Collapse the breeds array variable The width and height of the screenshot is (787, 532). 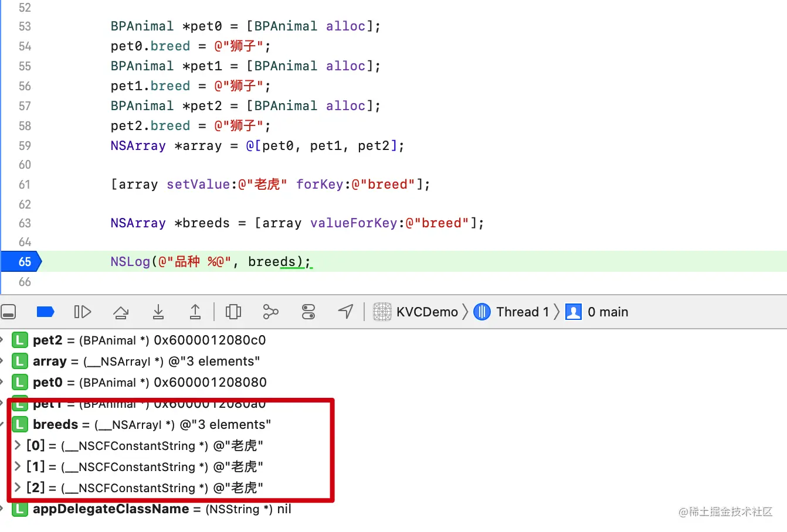[x=7, y=424]
